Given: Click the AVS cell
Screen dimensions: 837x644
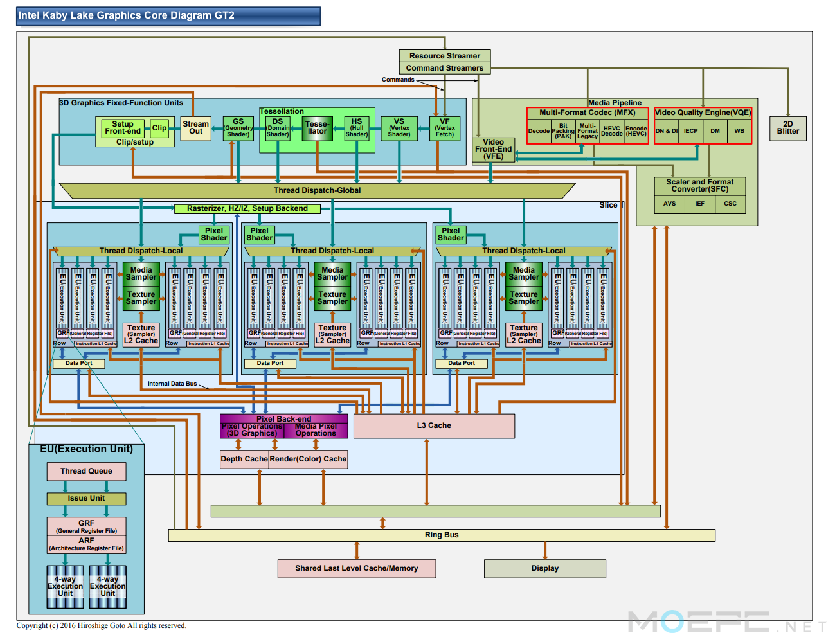Looking at the screenshot, I should click(x=670, y=204).
